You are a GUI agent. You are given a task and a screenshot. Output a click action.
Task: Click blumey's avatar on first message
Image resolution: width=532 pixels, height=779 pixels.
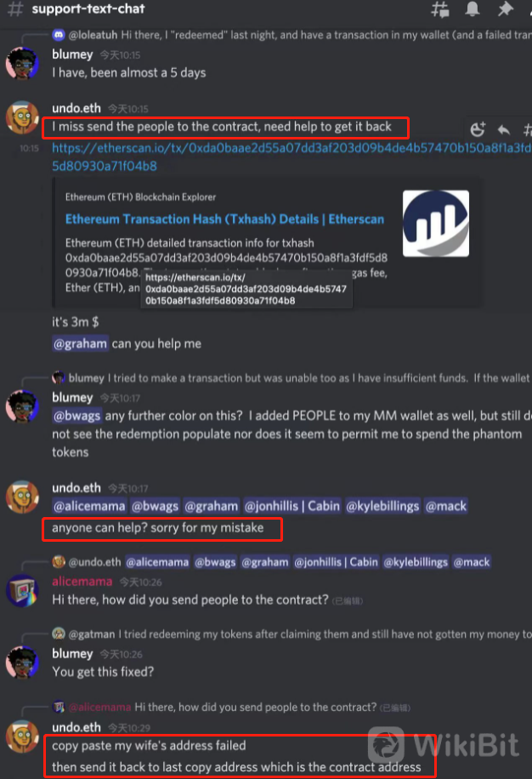22,64
